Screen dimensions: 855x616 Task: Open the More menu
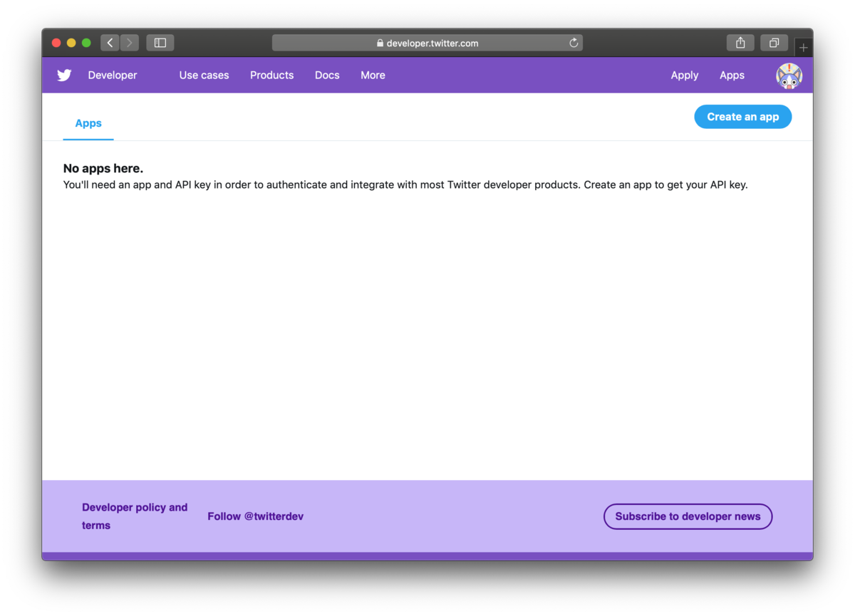(373, 75)
